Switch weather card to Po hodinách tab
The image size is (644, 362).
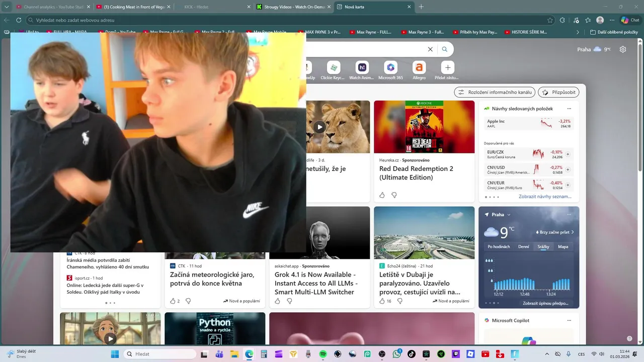(x=499, y=247)
